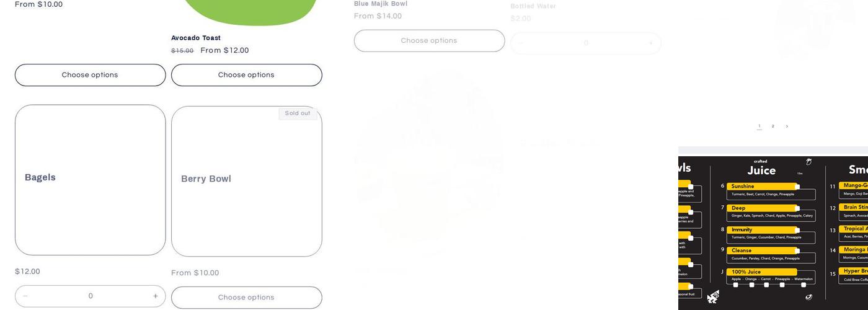Click Choose options above the Bagels card
This screenshot has height=310, width=868.
[91, 75]
